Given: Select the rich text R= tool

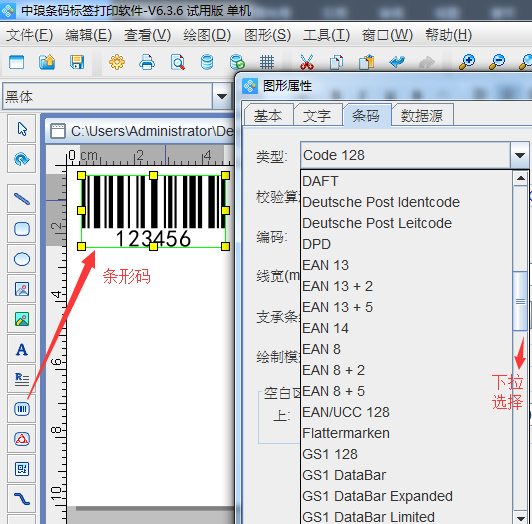Looking at the screenshot, I should [x=22, y=379].
